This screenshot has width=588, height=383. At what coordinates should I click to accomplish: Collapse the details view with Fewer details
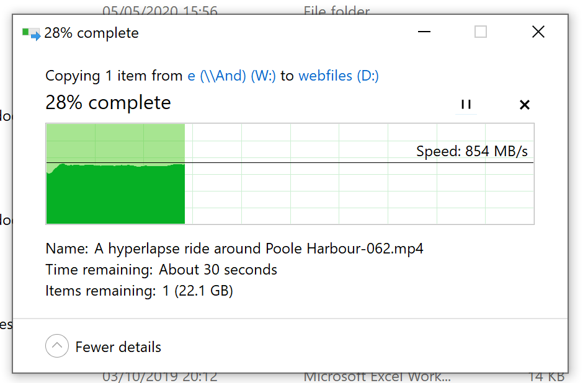coord(117,347)
